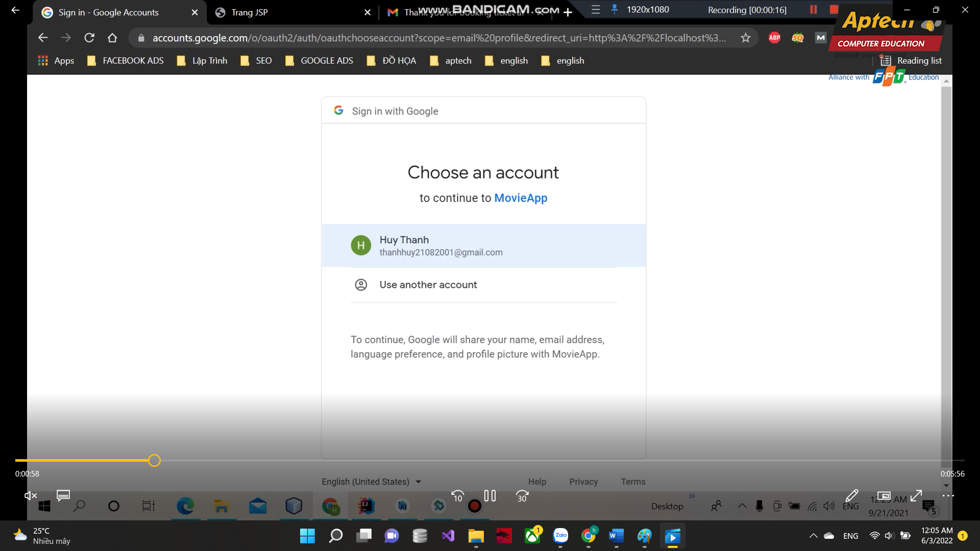This screenshot has width=980, height=551.
Task: Stop the Bandicam recording with red square
Action: pos(834,9)
